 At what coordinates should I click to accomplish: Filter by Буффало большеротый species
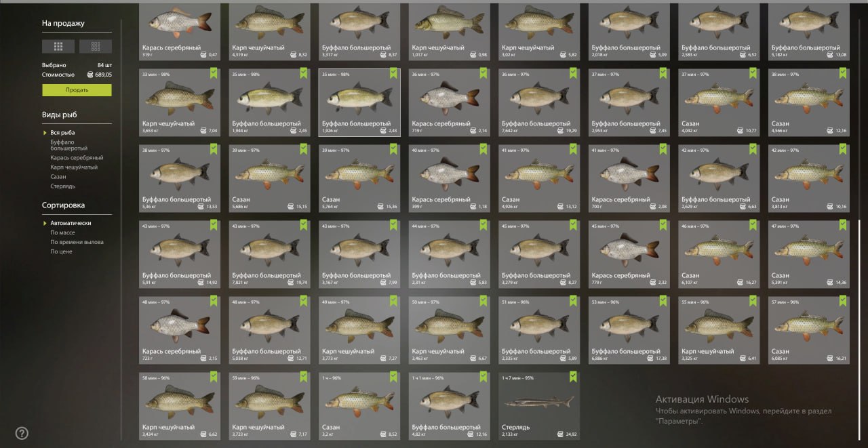(69, 145)
